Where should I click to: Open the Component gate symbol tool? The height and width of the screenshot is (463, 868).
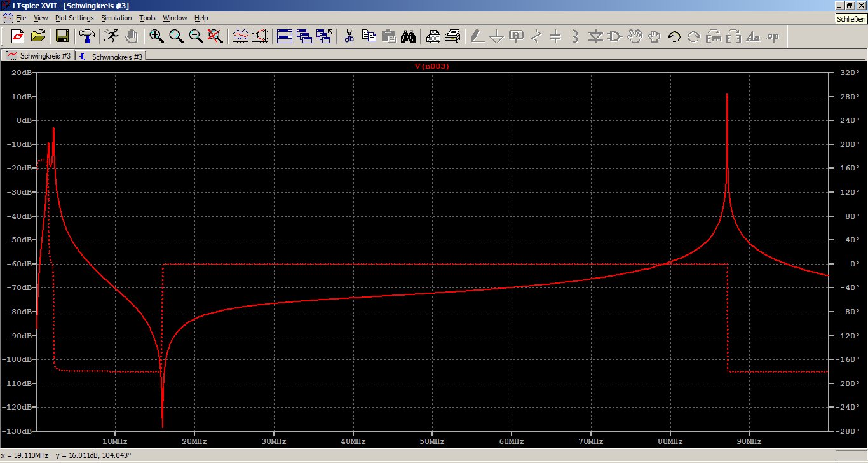click(615, 36)
